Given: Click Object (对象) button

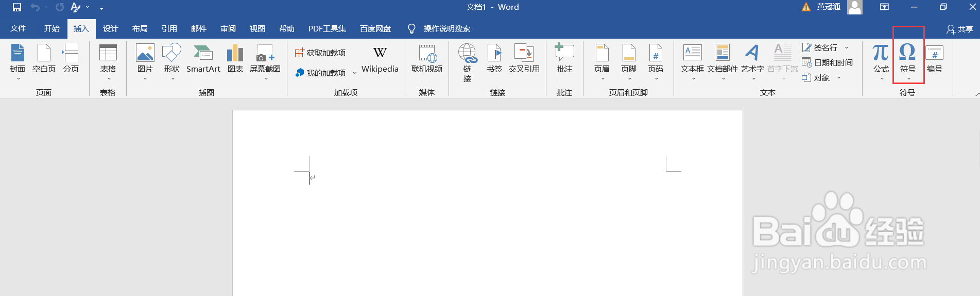Looking at the screenshot, I should point(816,77).
